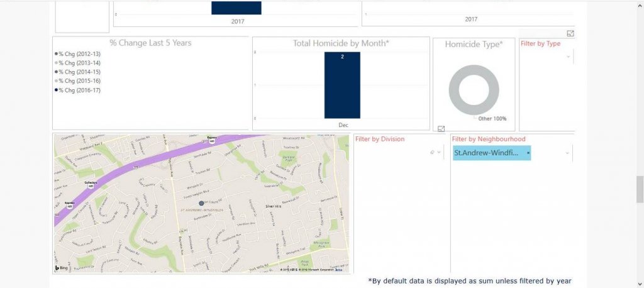Select the St.Andrew-Windfields neighbourhood chip
The width and height of the screenshot is (644, 288).
[x=487, y=153]
